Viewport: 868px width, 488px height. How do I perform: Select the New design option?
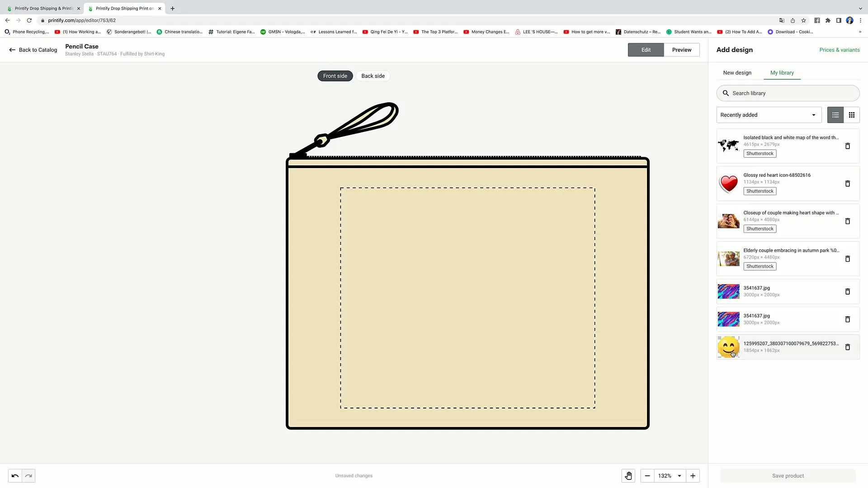coord(737,73)
